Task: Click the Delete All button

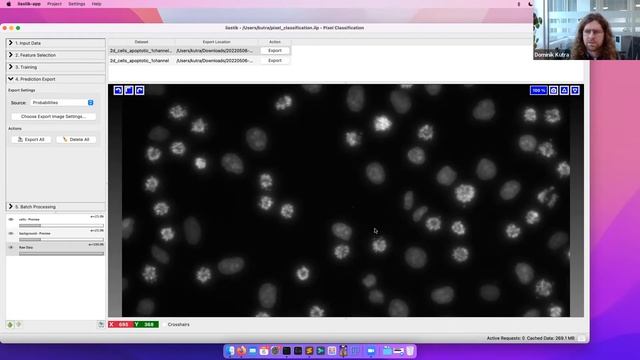Action: tap(76, 139)
